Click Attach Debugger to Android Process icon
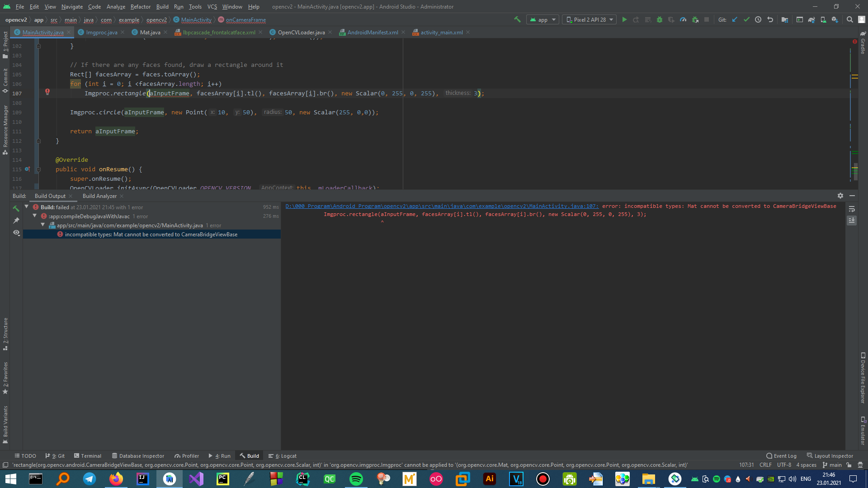 point(695,19)
